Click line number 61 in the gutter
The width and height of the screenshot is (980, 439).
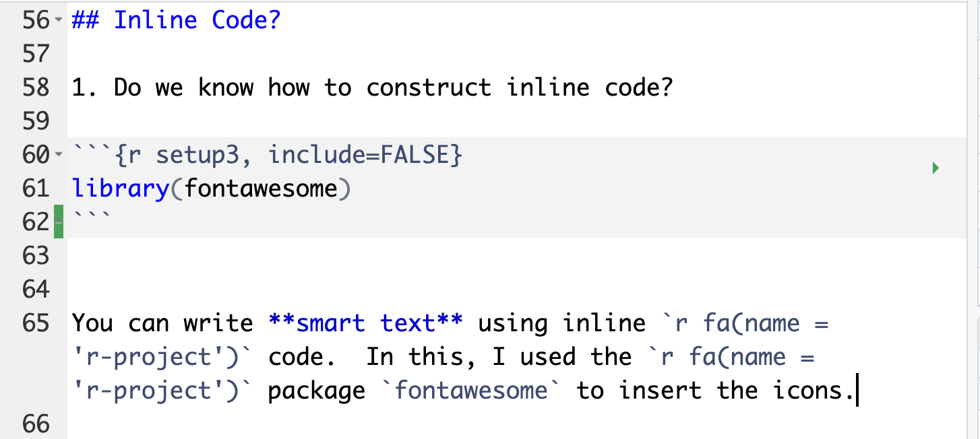click(36, 189)
